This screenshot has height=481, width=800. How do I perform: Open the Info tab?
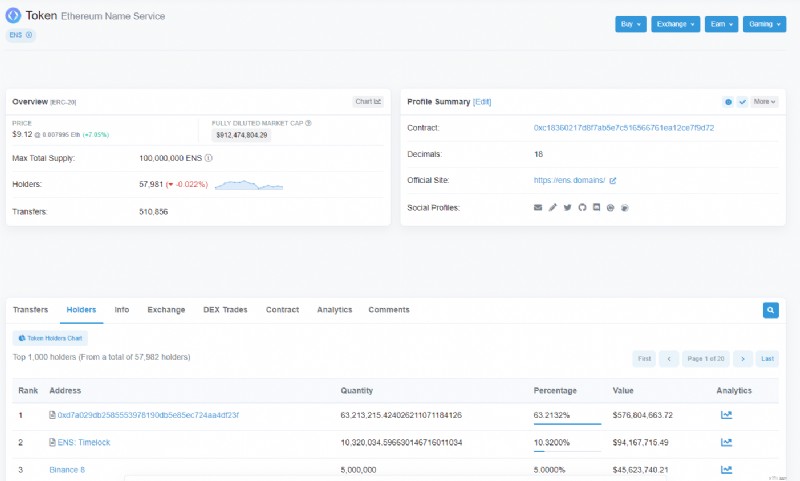point(121,310)
